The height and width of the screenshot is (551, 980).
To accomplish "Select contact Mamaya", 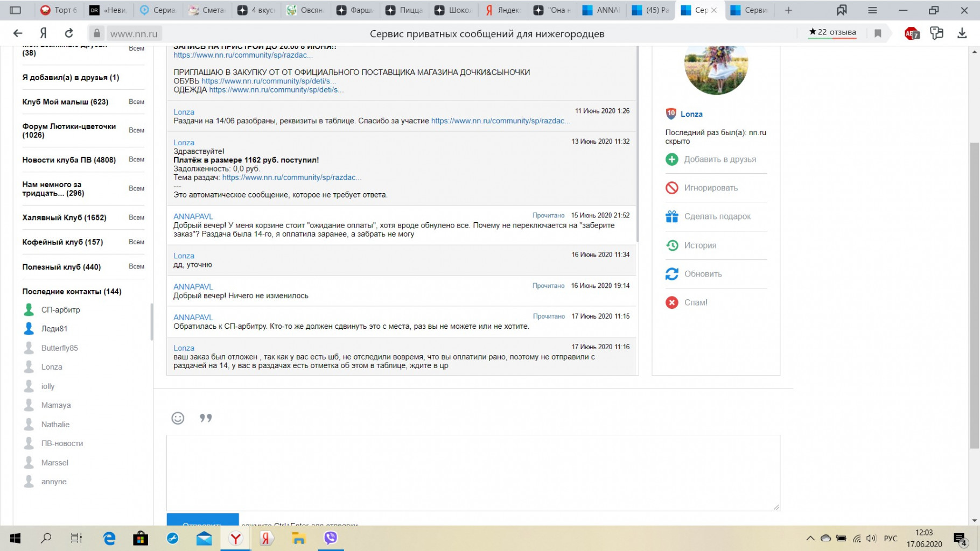I will click(56, 405).
